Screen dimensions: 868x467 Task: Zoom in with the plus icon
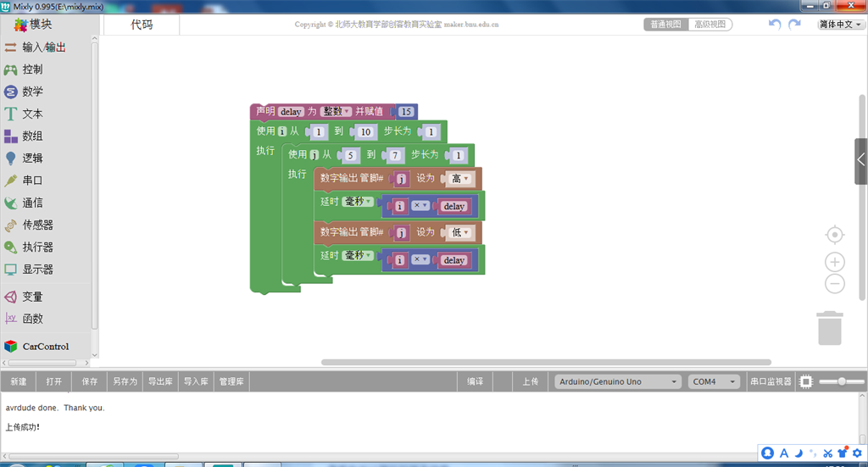point(835,262)
